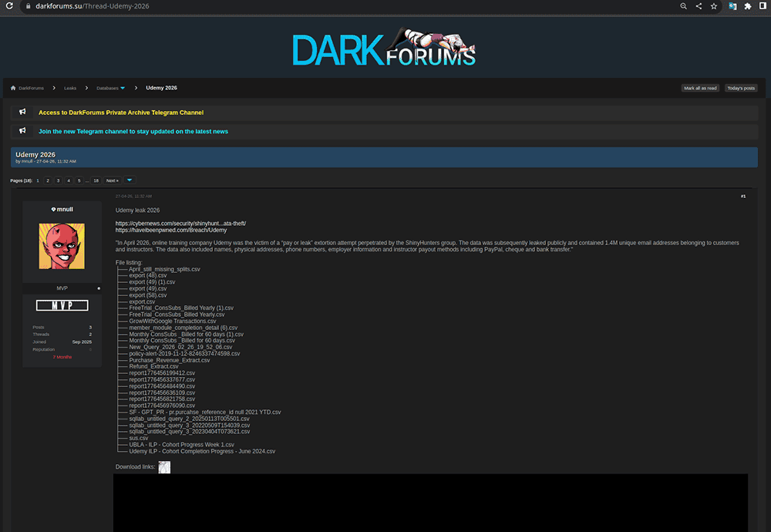Image resolution: width=771 pixels, height=532 pixels.
Task: Click file name GrowWithGoogle Transactions.csv
Action: click(x=173, y=321)
